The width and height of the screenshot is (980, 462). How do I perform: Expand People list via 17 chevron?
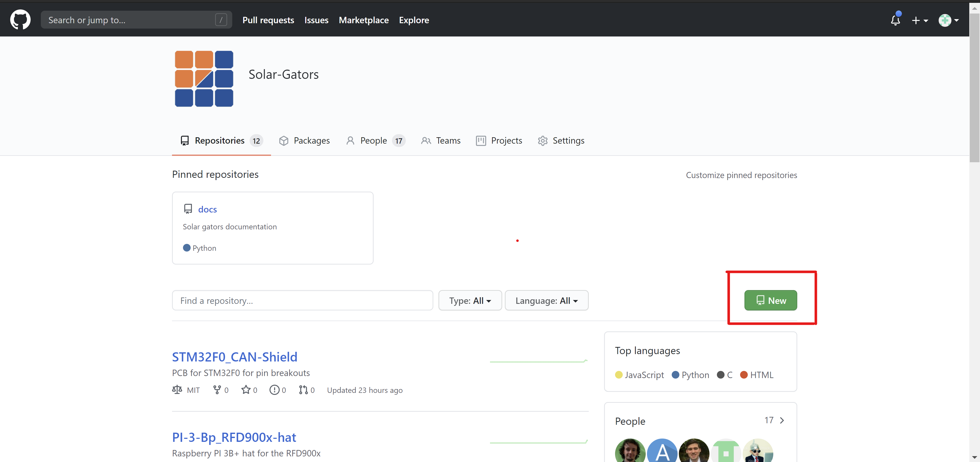775,420
